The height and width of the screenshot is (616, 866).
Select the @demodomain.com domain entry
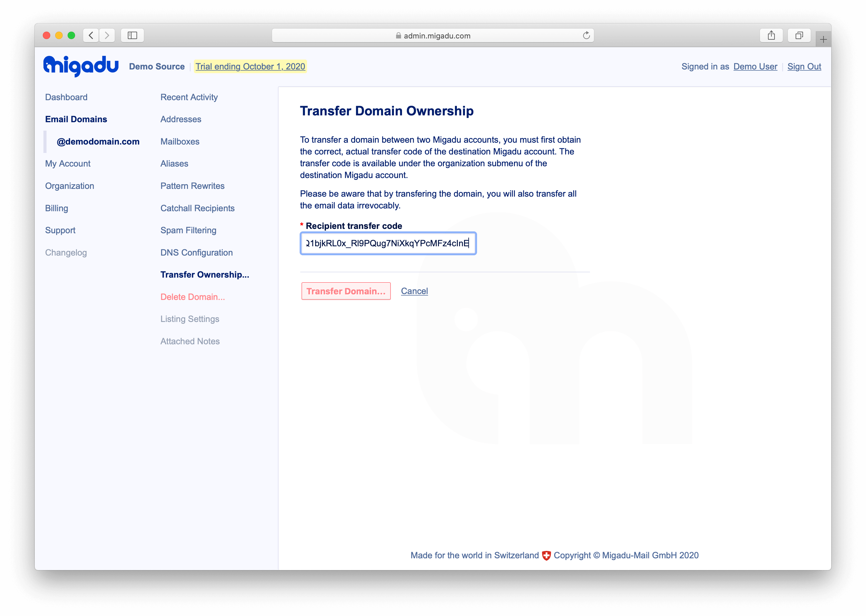(x=98, y=141)
